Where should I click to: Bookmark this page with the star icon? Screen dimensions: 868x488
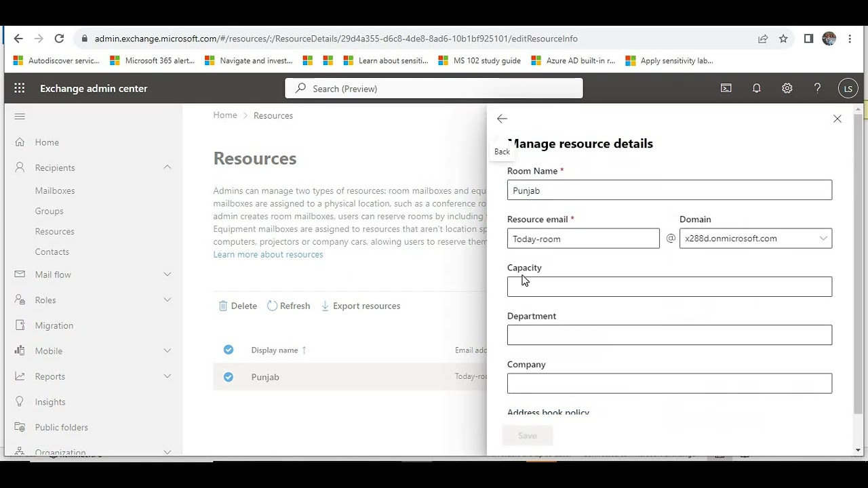pos(783,39)
